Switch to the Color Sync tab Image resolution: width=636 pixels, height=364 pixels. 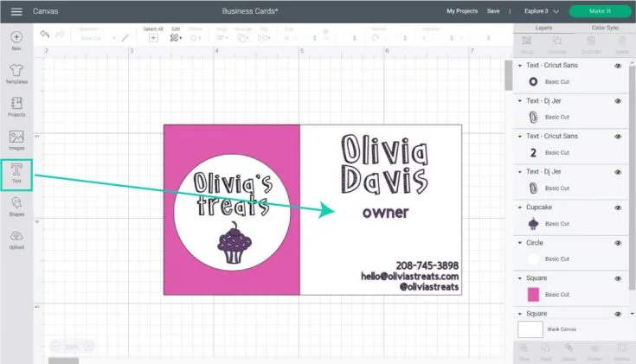click(x=603, y=28)
